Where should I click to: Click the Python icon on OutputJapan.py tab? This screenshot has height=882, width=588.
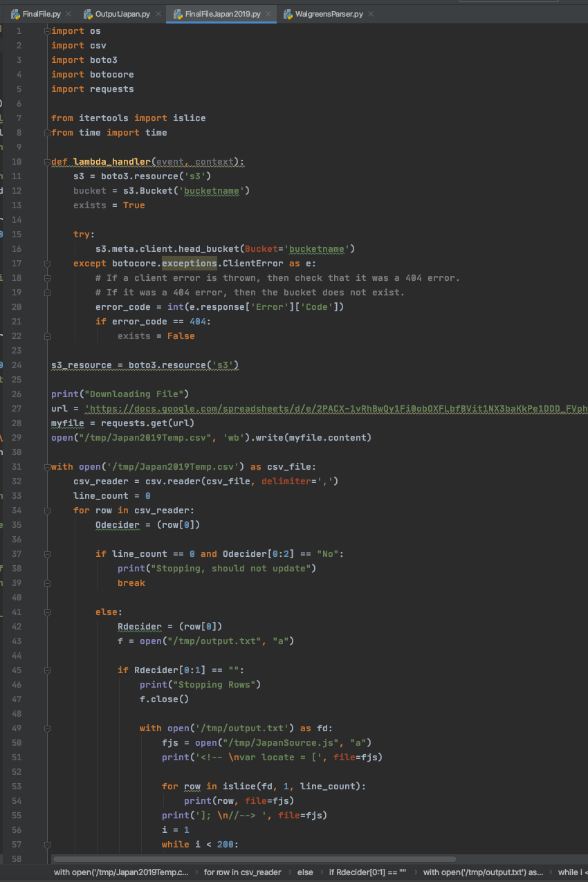tap(88, 14)
